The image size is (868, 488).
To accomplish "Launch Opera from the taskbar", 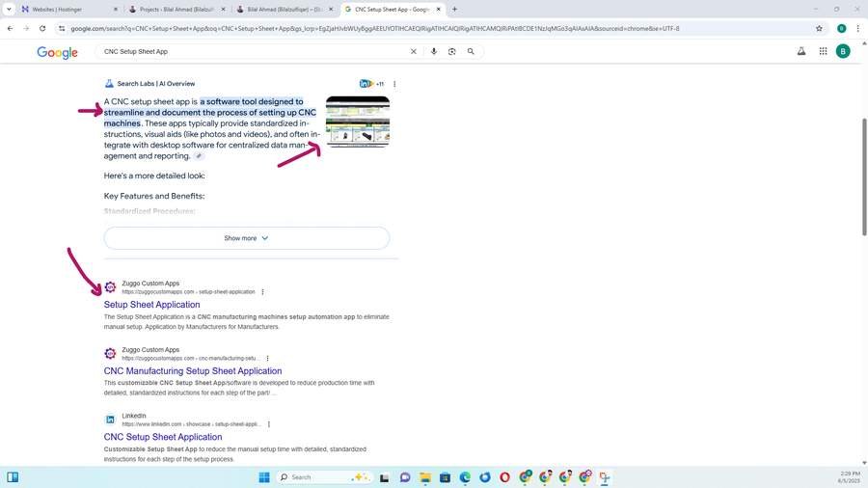I will [504, 477].
